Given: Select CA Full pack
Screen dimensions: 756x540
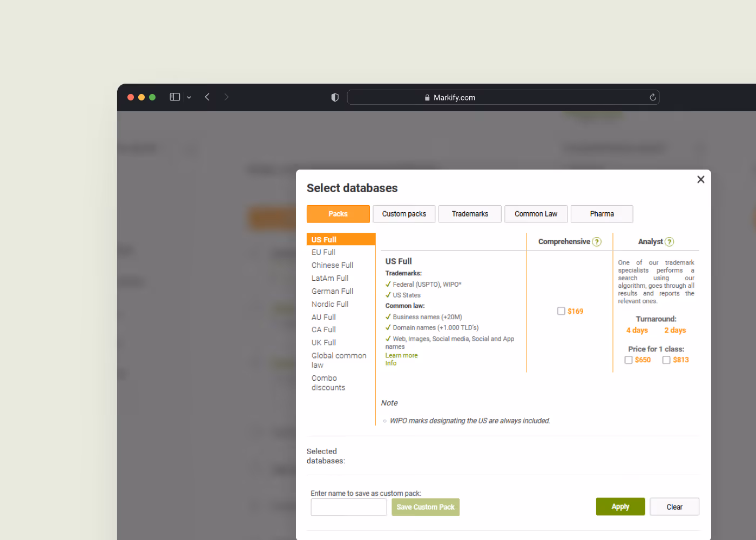Looking at the screenshot, I should (x=323, y=329).
